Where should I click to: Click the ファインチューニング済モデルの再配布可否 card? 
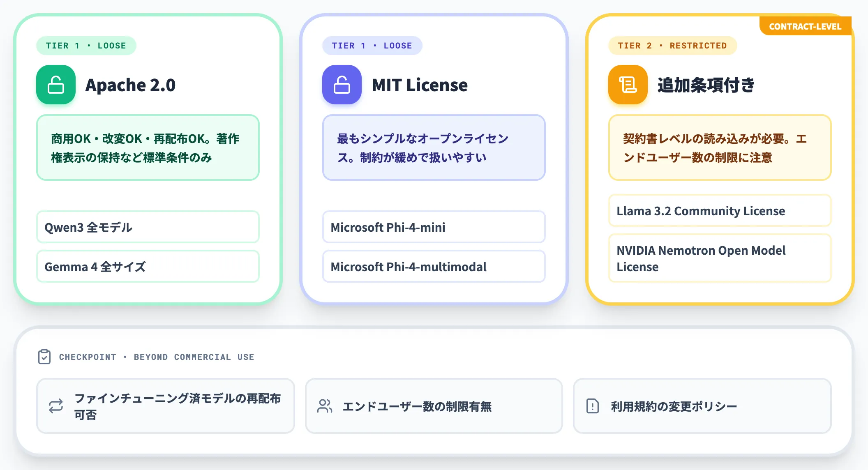pyautogui.click(x=166, y=406)
